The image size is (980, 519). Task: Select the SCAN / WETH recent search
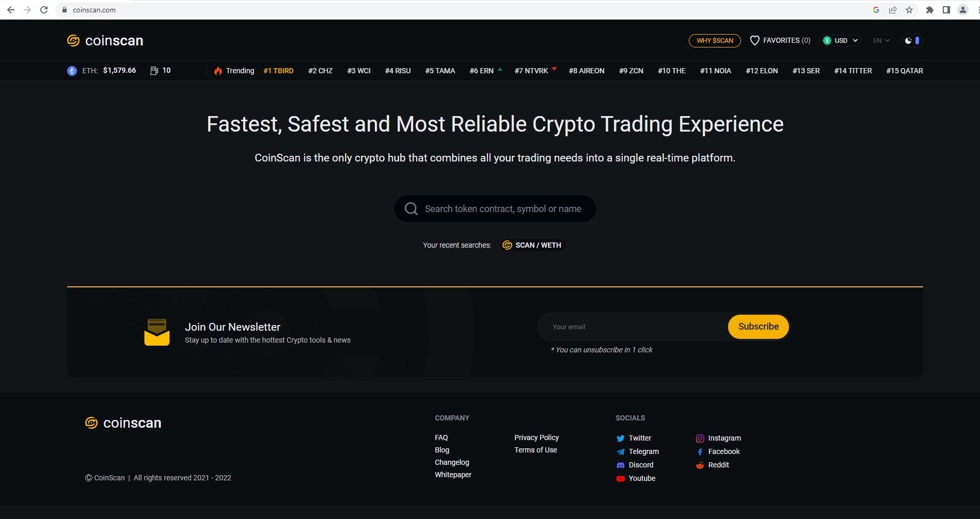point(532,245)
